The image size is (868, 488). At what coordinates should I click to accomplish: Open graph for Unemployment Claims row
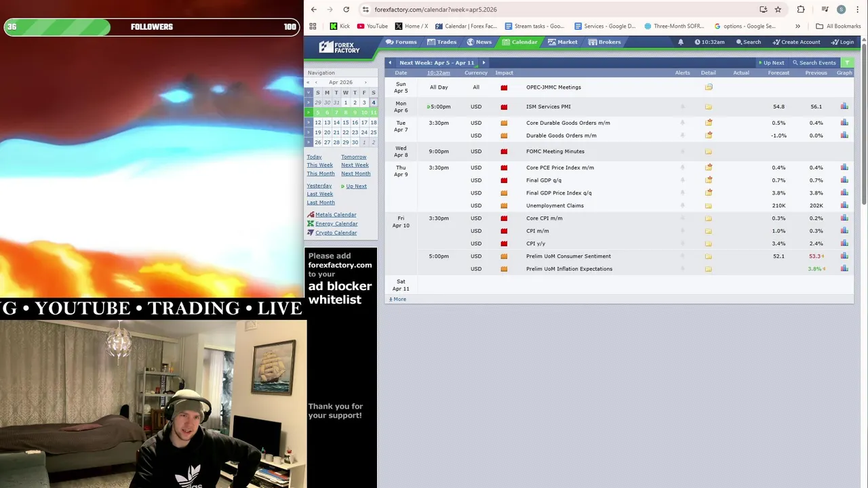pos(844,205)
